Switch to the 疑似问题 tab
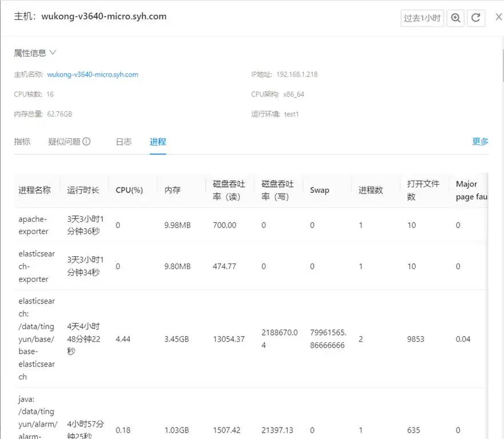504x439 pixels. point(64,142)
